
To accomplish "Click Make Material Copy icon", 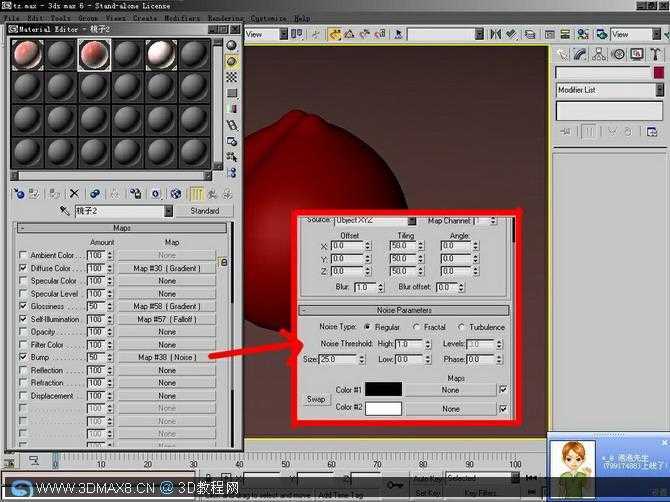I will tap(95, 194).
